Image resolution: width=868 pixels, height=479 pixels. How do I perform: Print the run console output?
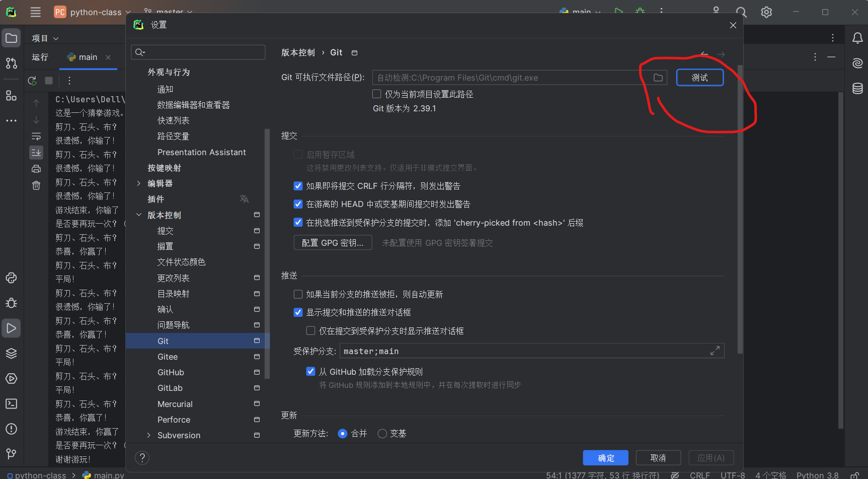coord(36,169)
